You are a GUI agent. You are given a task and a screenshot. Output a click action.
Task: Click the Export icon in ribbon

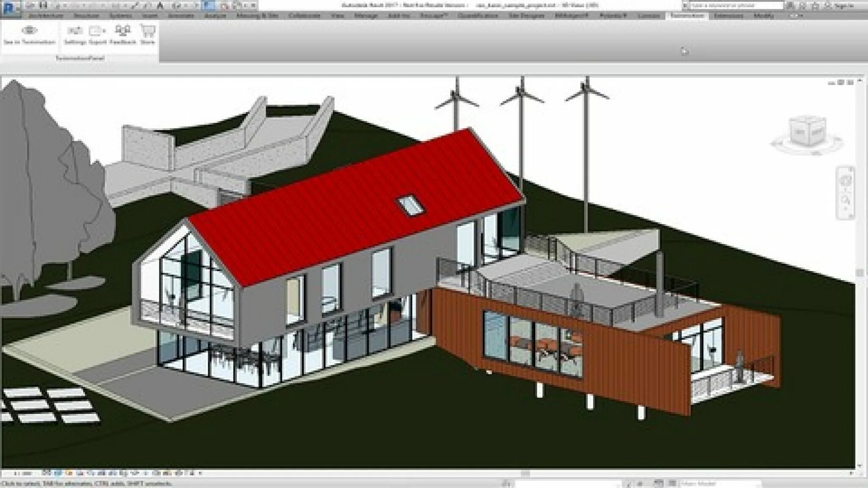pyautogui.click(x=97, y=31)
